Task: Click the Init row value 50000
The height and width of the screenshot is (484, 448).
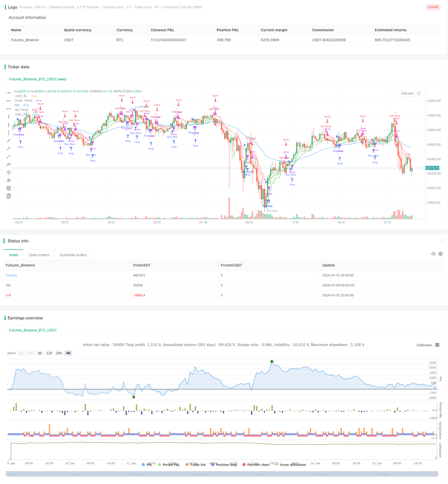Action: point(138,285)
